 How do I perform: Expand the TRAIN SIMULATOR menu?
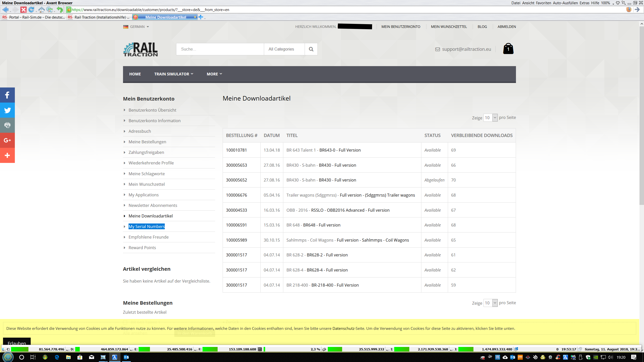[x=174, y=74]
